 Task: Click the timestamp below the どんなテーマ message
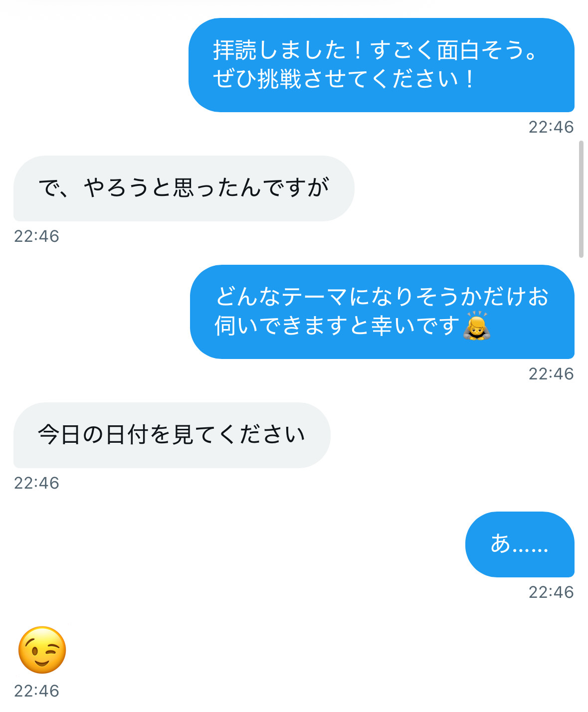pos(551,374)
